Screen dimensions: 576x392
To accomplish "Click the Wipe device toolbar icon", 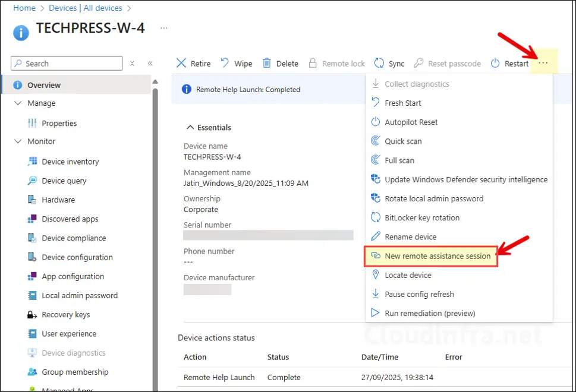I will click(x=225, y=64).
